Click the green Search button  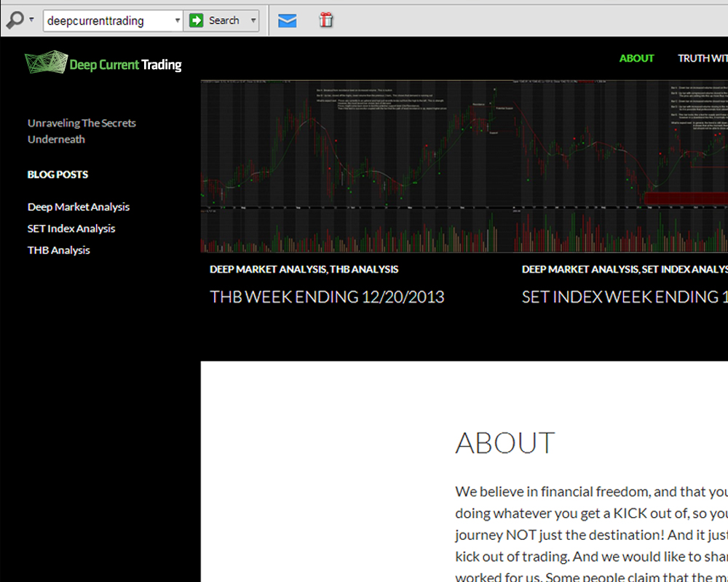coord(216,21)
